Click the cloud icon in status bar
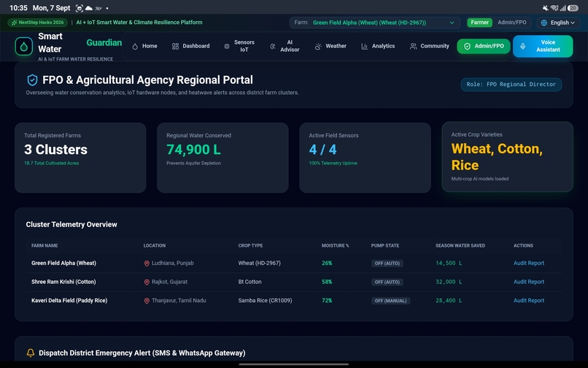This screenshot has height=368, width=588. [89, 8]
